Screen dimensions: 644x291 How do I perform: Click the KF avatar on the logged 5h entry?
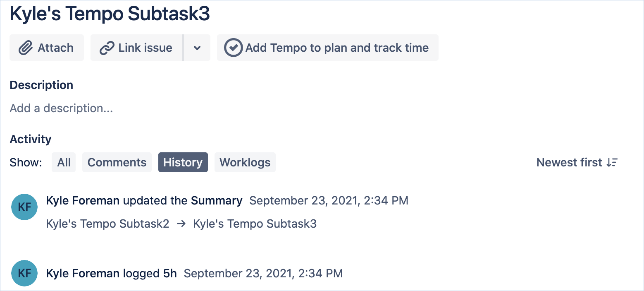tap(24, 273)
